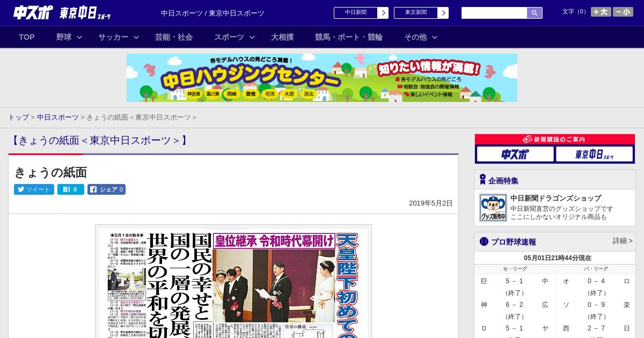The image size is (644, 338).
Task: Share via the Twitter ツイート button
Action: tap(34, 189)
